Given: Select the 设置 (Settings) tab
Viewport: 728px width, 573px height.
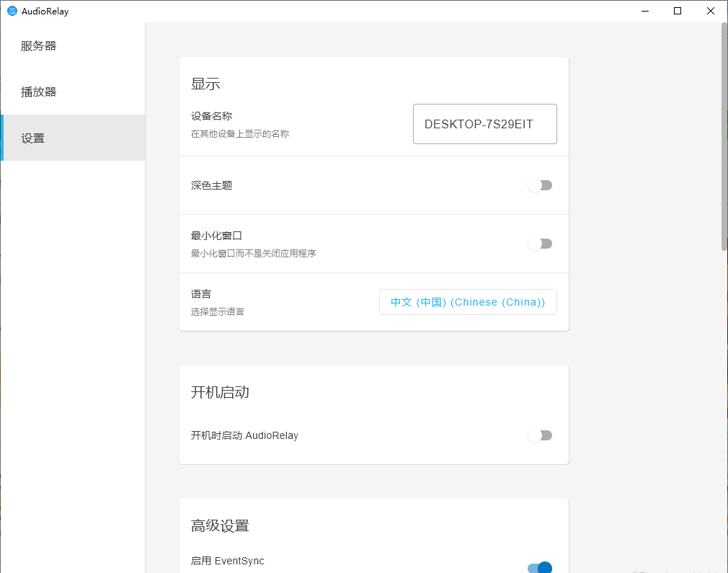Looking at the screenshot, I should click(73, 138).
